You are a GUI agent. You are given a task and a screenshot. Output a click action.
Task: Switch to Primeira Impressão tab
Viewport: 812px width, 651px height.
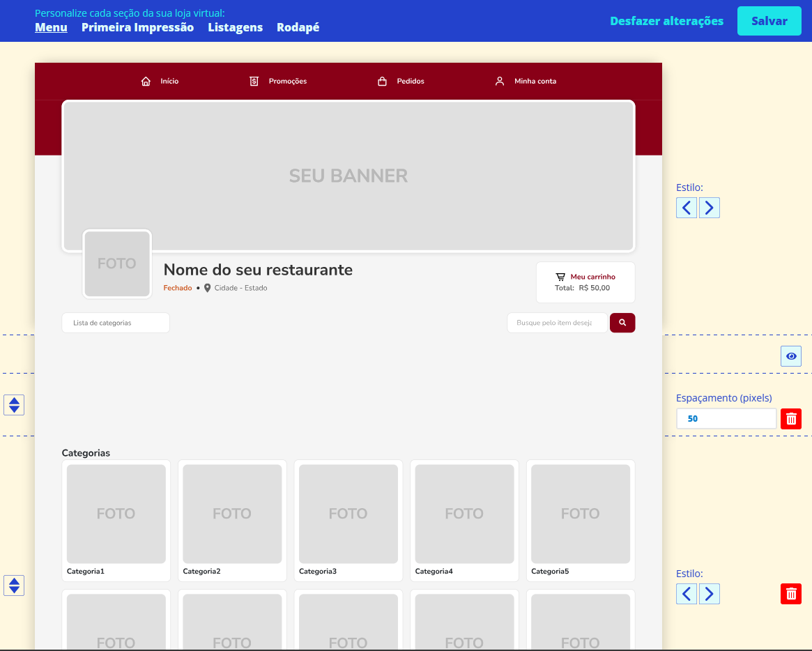pyautogui.click(x=137, y=27)
